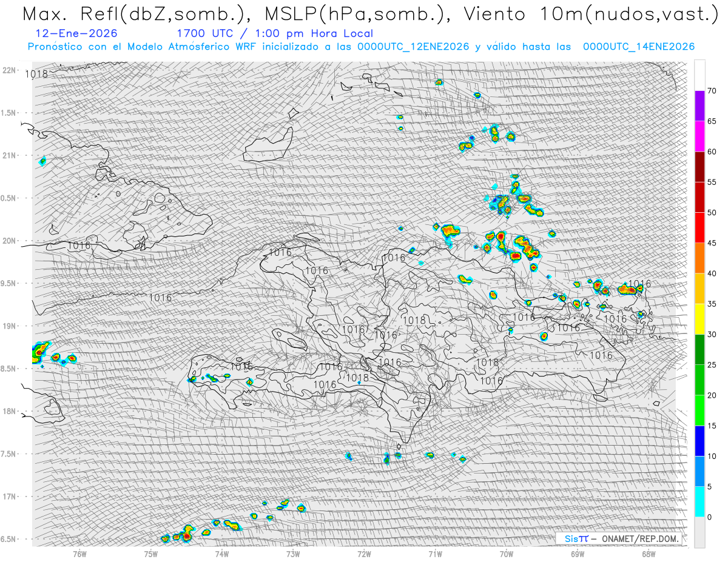Choose the gold 35–40 dBZ colorbar segment
This screenshot has height=562, width=728.
tap(699, 289)
